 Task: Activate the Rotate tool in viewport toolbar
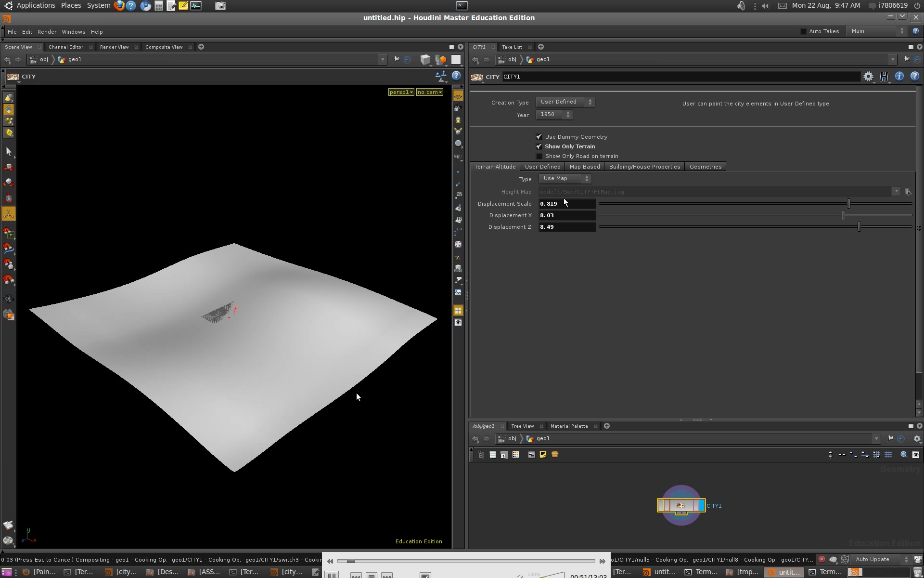point(9,183)
